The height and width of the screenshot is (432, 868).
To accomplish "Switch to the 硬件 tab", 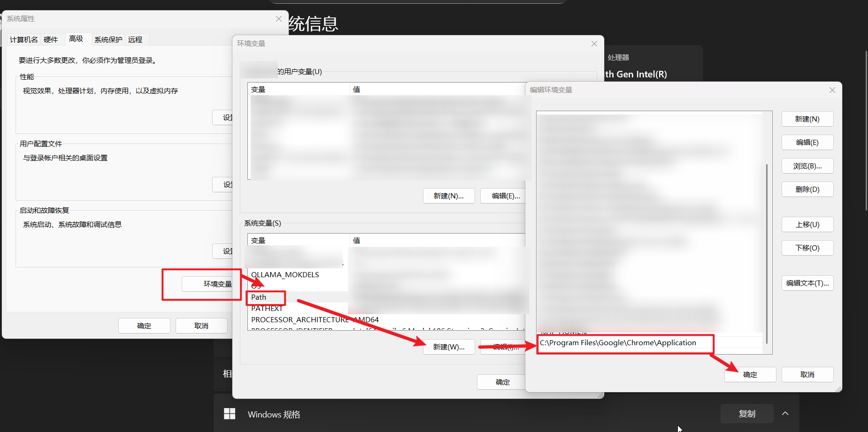I will 51,39.
